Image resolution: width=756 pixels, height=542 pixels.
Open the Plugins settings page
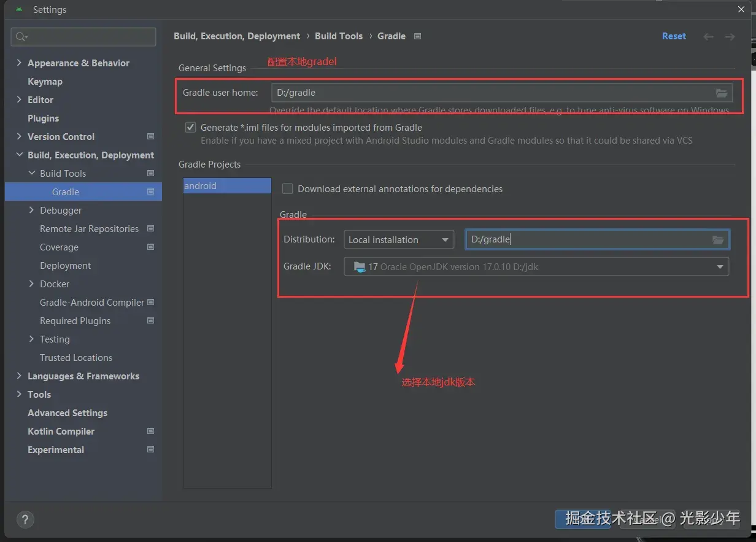44,118
